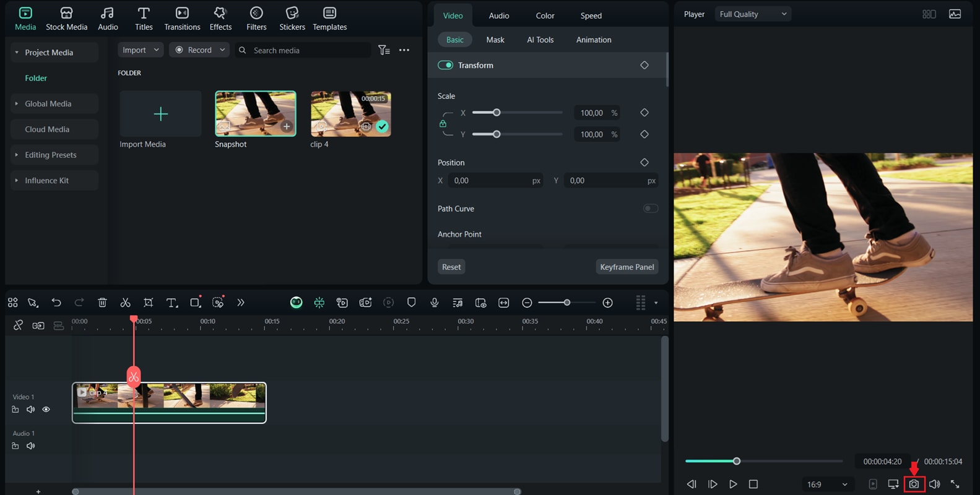980x495 pixels.
Task: Open the Transitions library
Action: click(182, 19)
